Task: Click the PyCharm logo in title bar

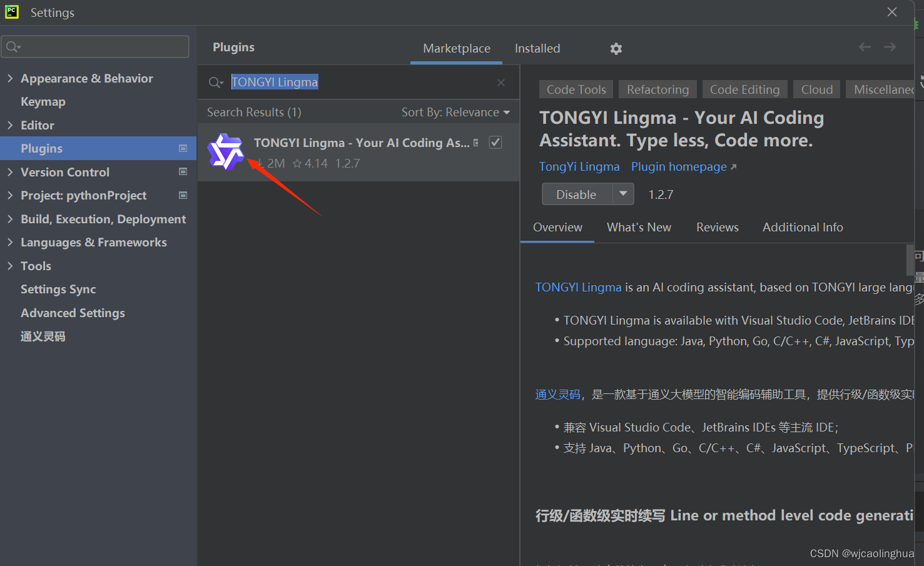Action: pyautogui.click(x=11, y=12)
